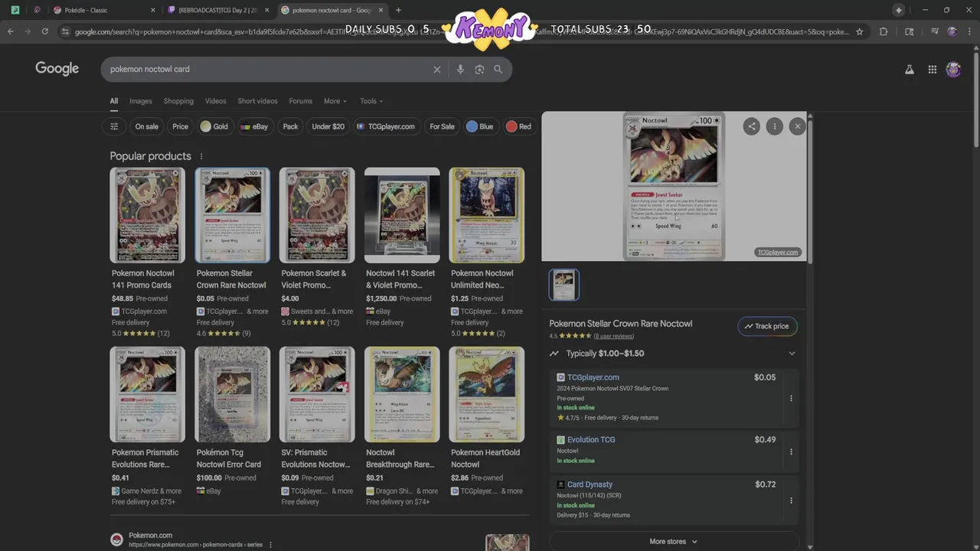Screen dimensions: 980x551
Task: Open the Pokemon.com search result
Action: (x=150, y=535)
